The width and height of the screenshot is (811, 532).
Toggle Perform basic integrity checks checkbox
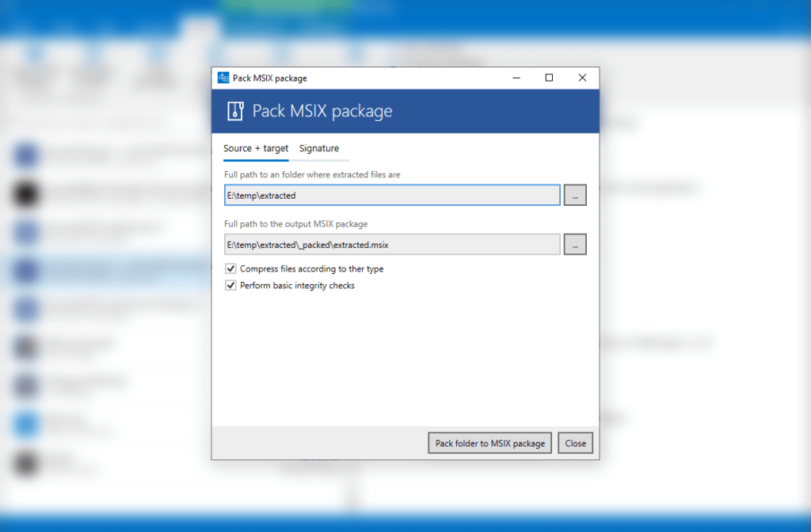(230, 285)
